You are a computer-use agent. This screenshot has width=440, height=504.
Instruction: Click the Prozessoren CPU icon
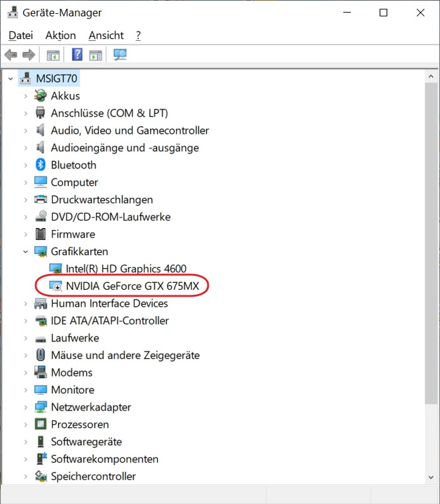point(40,424)
